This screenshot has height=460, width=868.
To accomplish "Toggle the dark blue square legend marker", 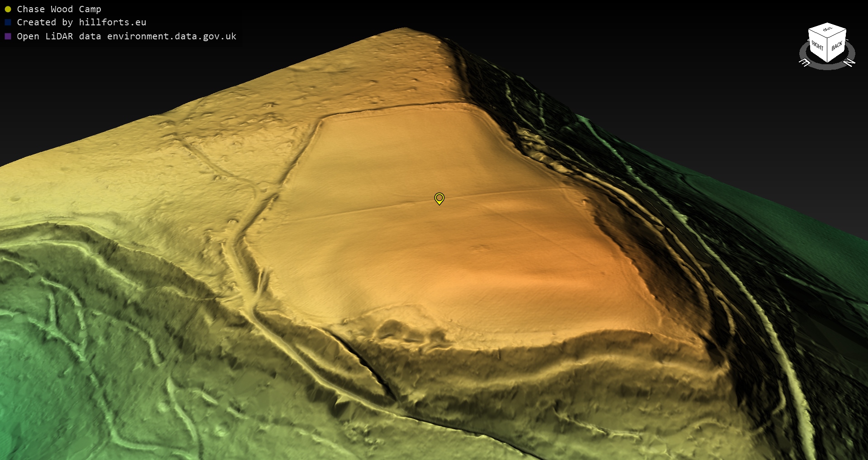I will pyautogui.click(x=8, y=22).
